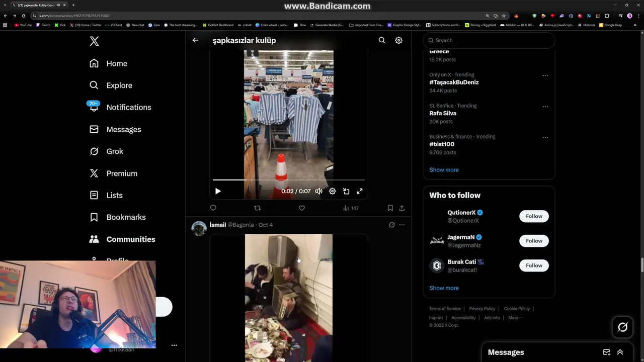Open the İsmail display name link
This screenshot has width=644, height=362.
click(218, 225)
